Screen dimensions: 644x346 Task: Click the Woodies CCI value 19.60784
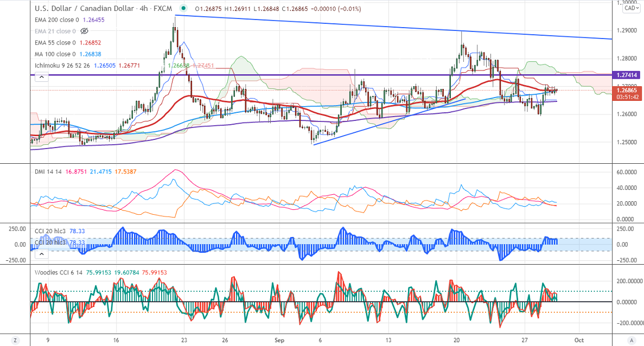[126, 273]
